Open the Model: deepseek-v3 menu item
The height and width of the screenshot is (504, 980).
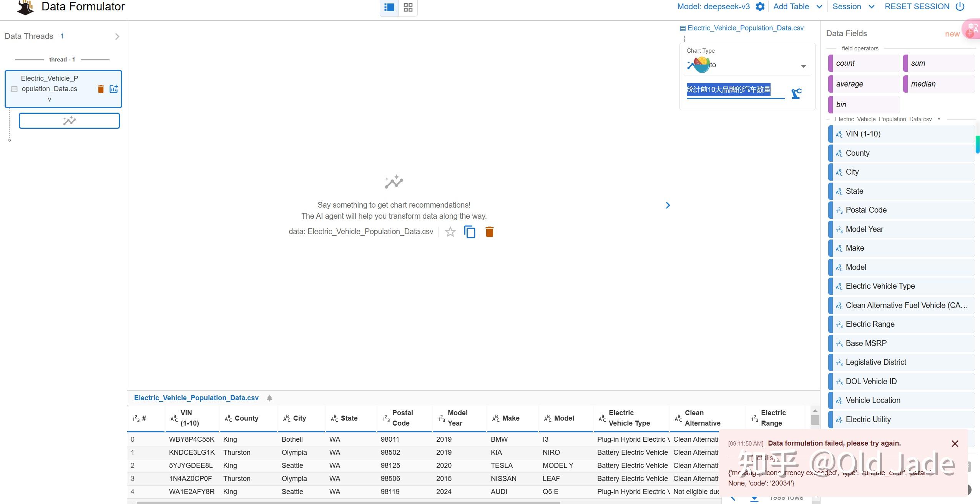[x=714, y=7]
